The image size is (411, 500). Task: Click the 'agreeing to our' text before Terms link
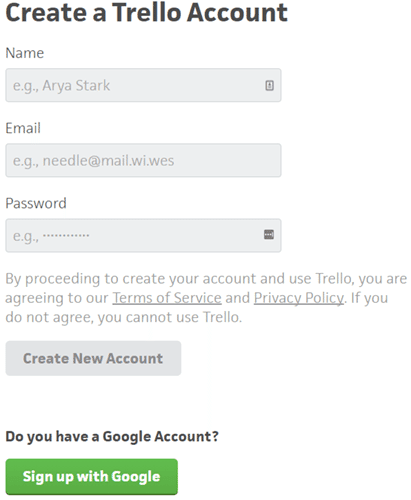57,298
